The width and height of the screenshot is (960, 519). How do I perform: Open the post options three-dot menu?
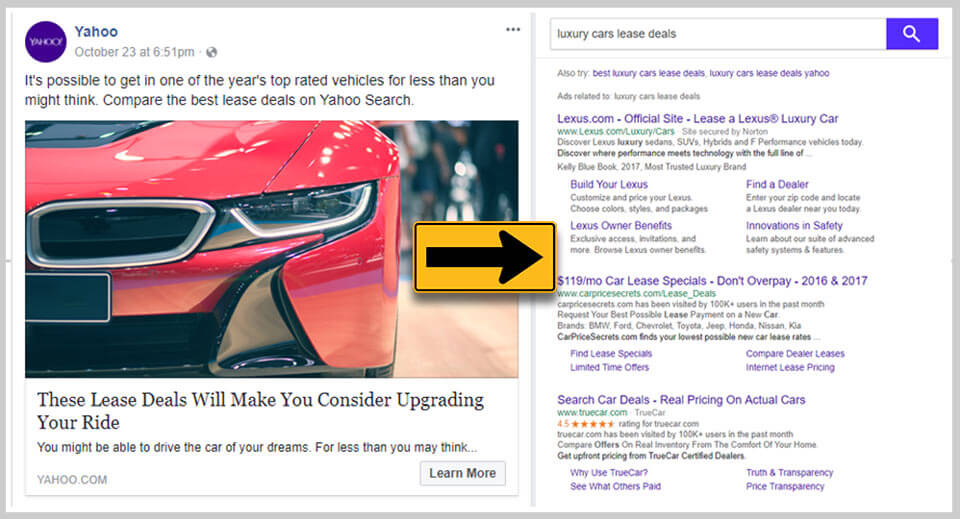513,30
